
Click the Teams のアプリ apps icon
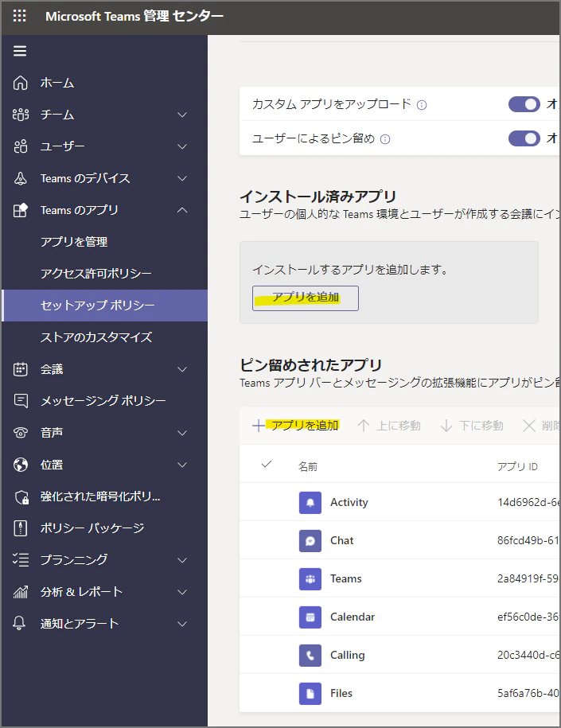click(x=20, y=210)
